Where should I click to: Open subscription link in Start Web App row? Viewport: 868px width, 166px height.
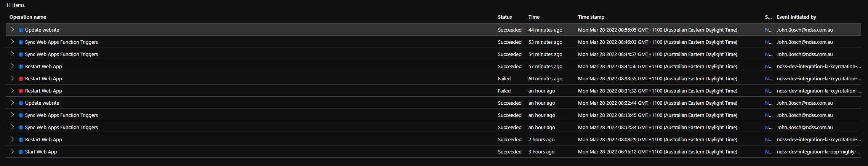click(769, 152)
